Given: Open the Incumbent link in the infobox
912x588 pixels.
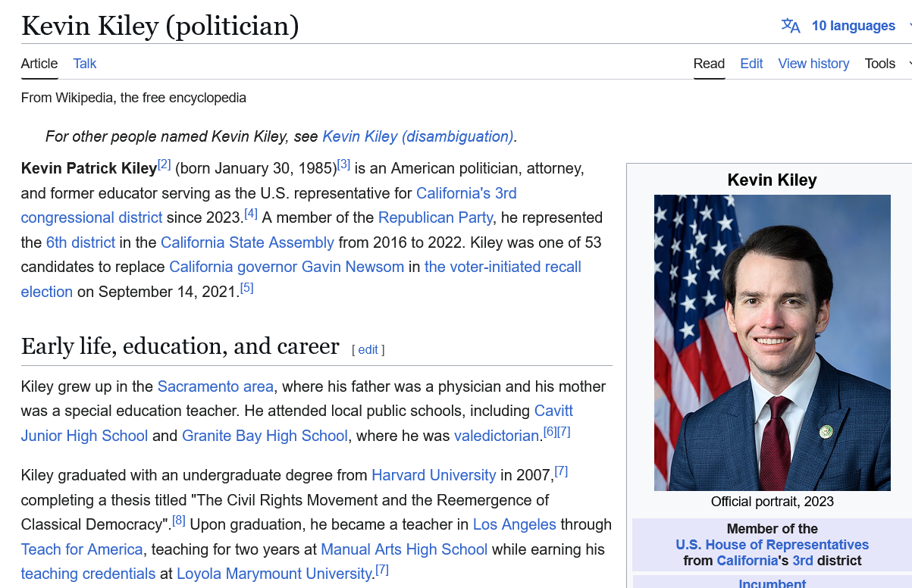Looking at the screenshot, I should pos(773,583).
